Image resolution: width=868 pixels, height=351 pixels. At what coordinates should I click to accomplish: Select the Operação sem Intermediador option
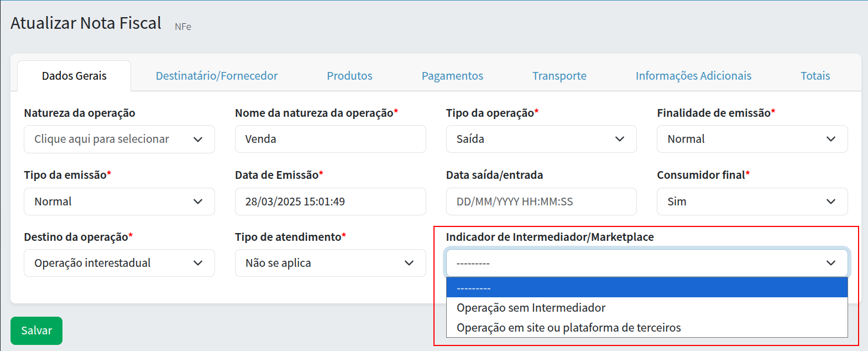[x=531, y=308]
